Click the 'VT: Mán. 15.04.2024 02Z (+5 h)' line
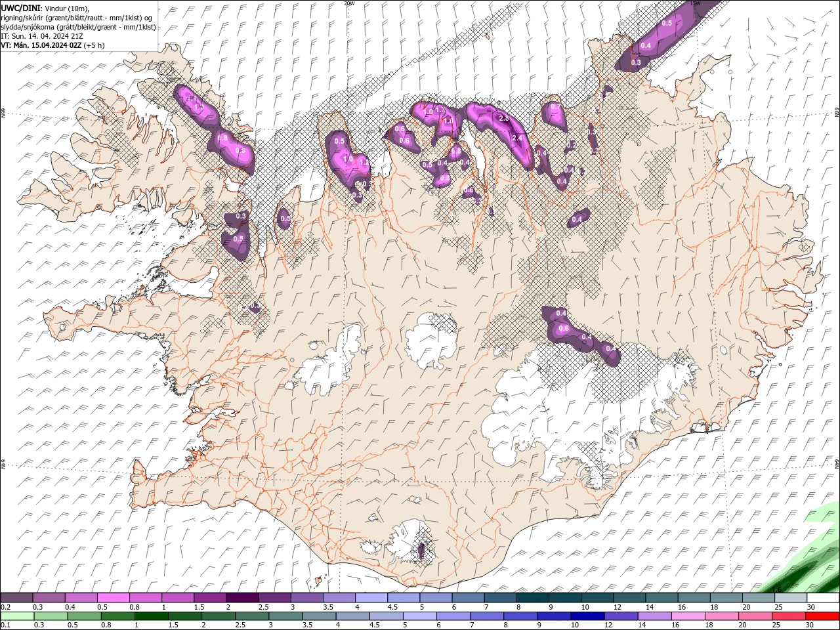840x630 pixels. coord(52,45)
